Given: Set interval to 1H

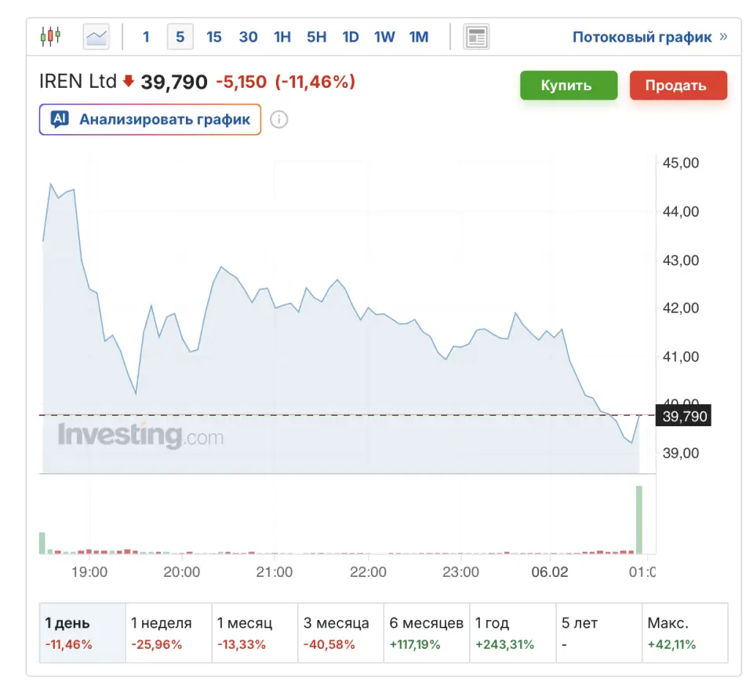Looking at the screenshot, I should pos(282,37).
